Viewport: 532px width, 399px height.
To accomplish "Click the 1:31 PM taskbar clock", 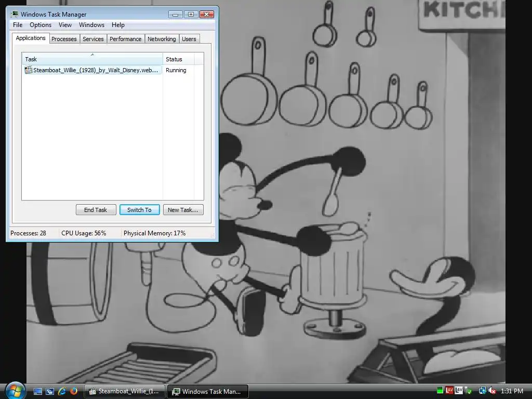I will point(512,391).
